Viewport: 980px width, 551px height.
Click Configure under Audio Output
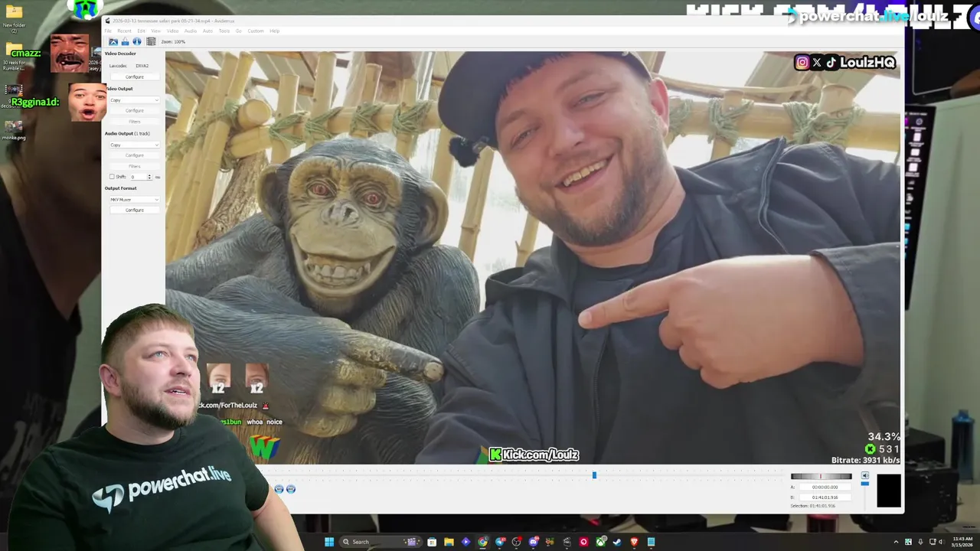pos(134,155)
